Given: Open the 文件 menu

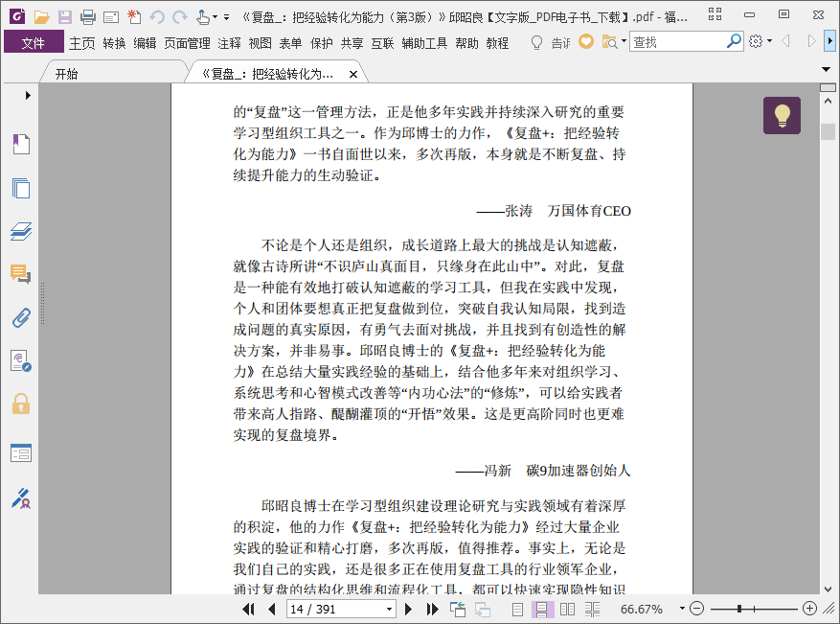Looking at the screenshot, I should (34, 42).
